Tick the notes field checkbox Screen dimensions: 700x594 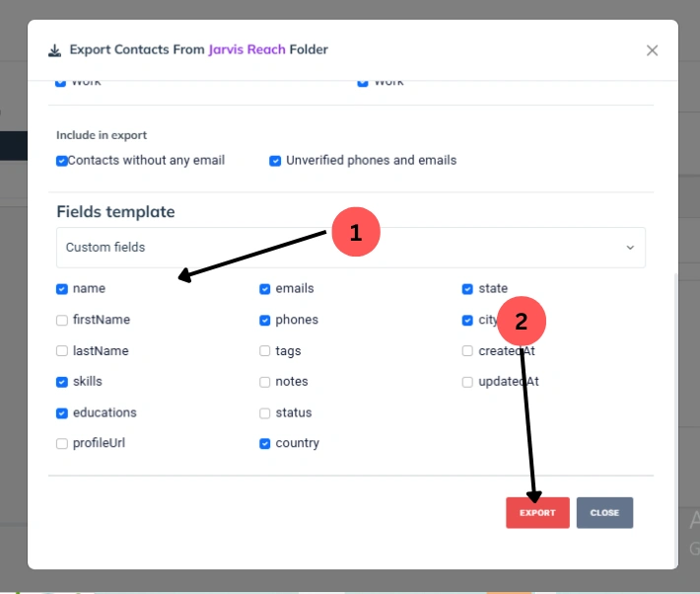[x=265, y=382]
